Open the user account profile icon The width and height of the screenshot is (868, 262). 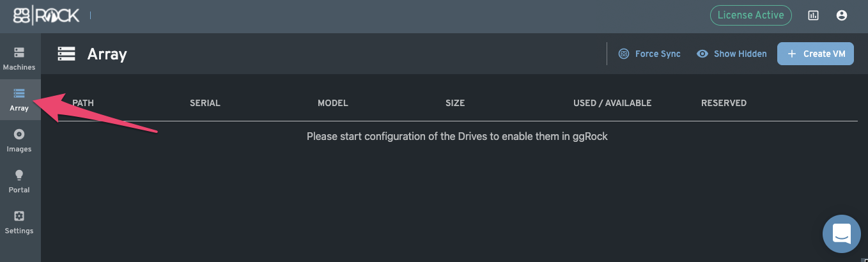[842, 15]
